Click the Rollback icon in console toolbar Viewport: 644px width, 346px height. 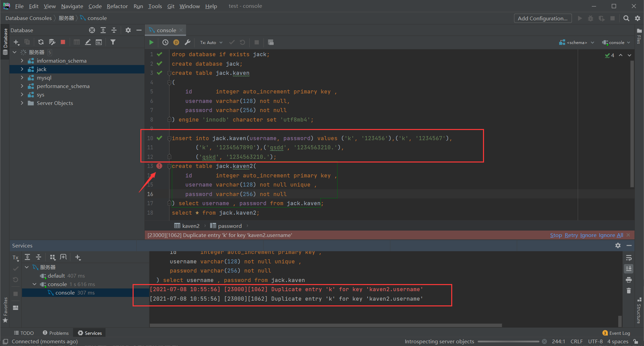coord(243,42)
